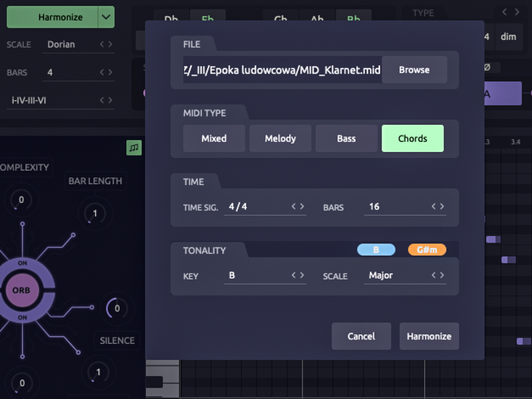This screenshot has width=532, height=399.
Task: Choose the orange G#m tonality suggestion
Action: (427, 250)
